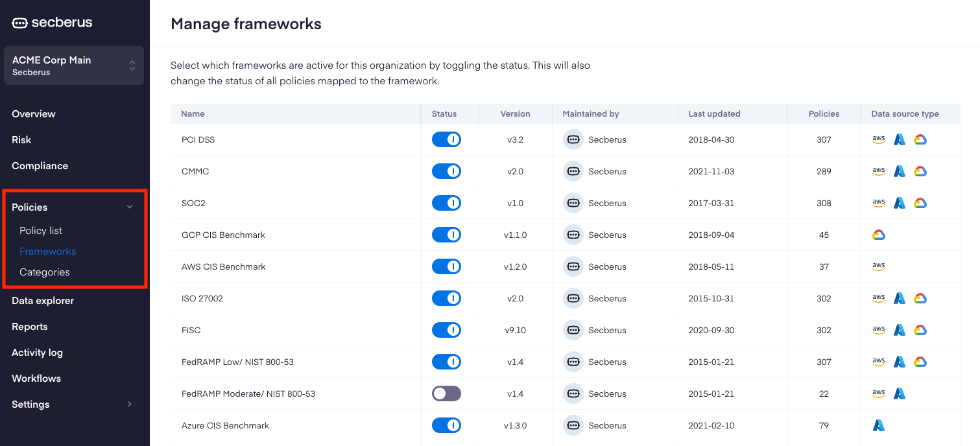Toggle the FISC status switch
980x446 pixels.
(x=446, y=330)
